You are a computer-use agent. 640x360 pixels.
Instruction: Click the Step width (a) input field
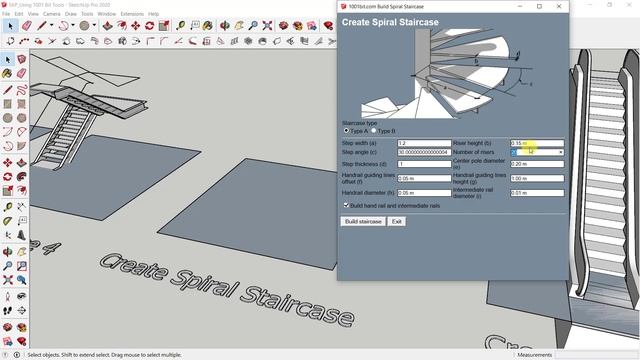424,143
